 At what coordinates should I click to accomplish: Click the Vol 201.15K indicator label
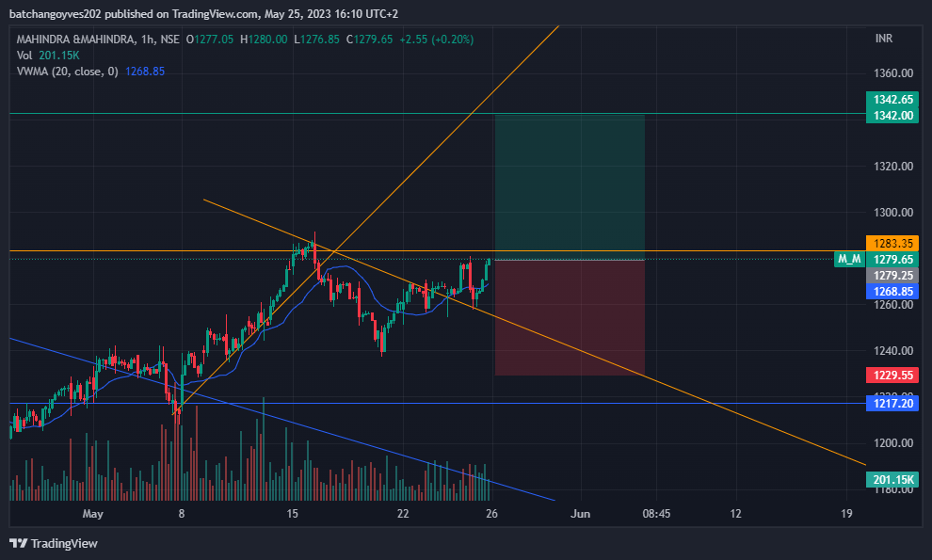(x=48, y=56)
